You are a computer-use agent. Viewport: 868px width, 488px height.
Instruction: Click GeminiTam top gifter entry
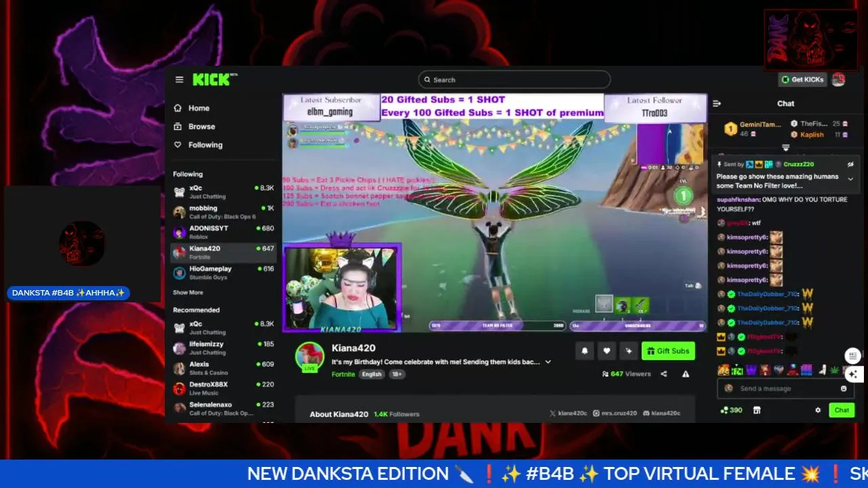pyautogui.click(x=753, y=128)
